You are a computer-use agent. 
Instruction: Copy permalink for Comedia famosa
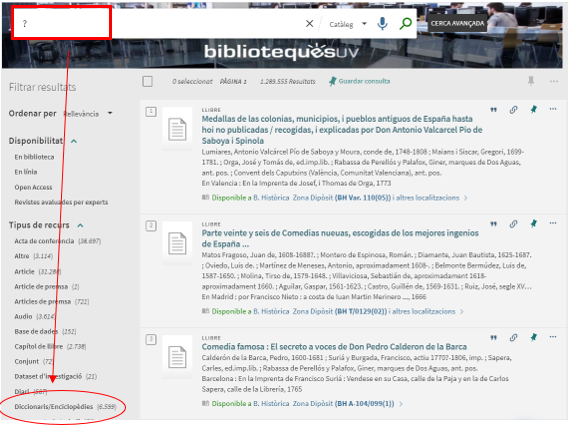(513, 338)
